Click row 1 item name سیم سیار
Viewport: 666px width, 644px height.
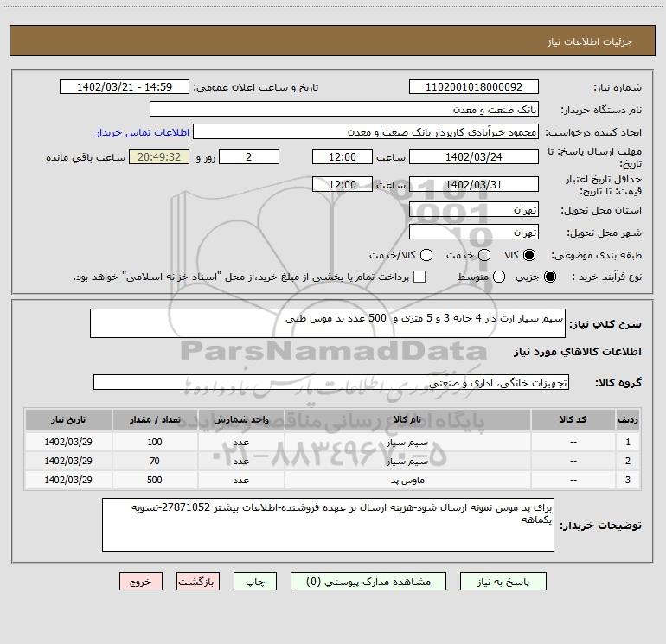pos(407,442)
